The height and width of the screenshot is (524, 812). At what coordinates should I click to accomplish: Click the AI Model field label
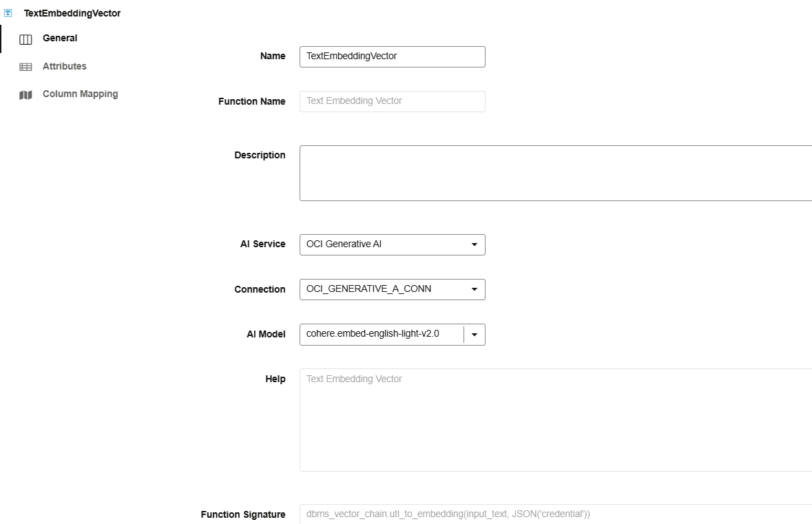266,334
